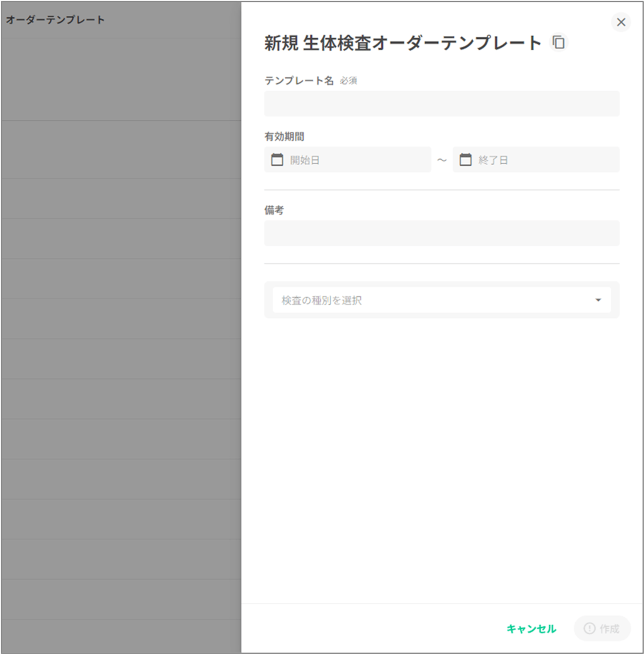The image size is (644, 654).
Task: Expand the 検査の種別を選択 dropdown arrow
Action: [x=598, y=300]
